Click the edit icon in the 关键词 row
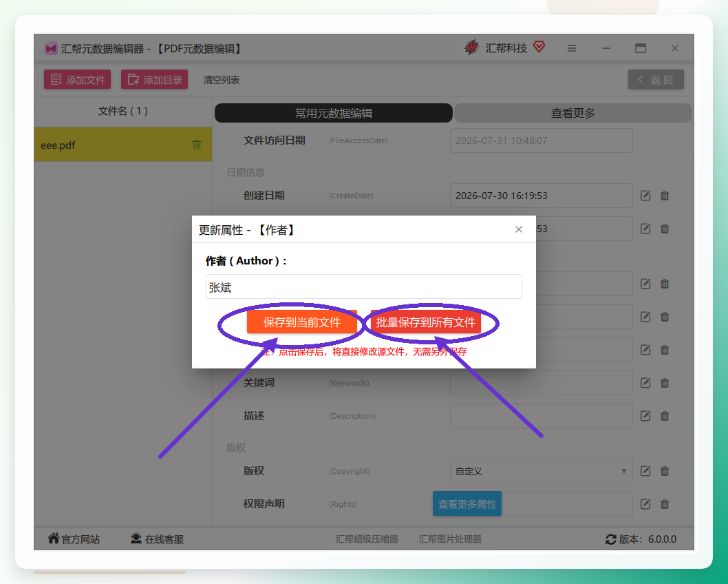 click(645, 383)
